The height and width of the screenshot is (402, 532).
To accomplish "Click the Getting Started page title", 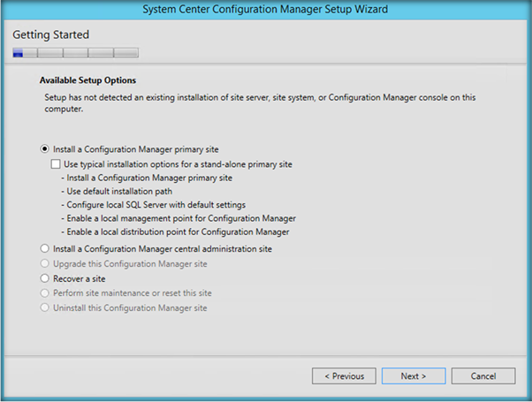I will [x=51, y=34].
